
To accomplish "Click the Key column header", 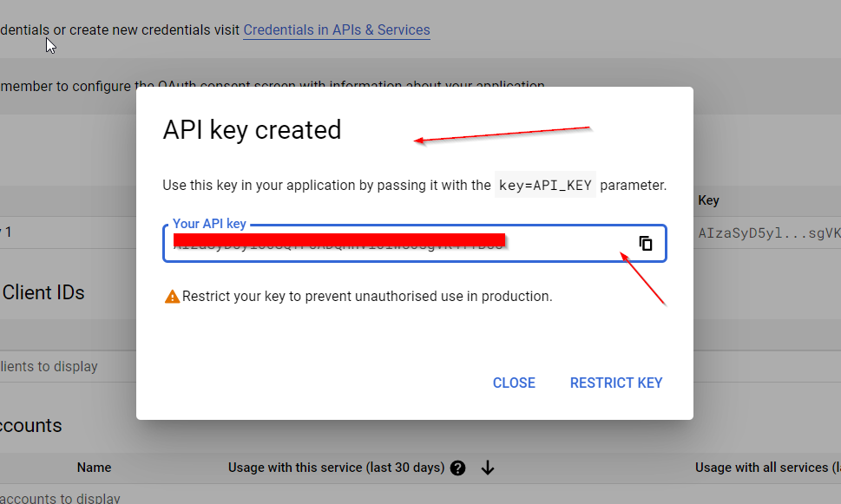I will point(708,200).
